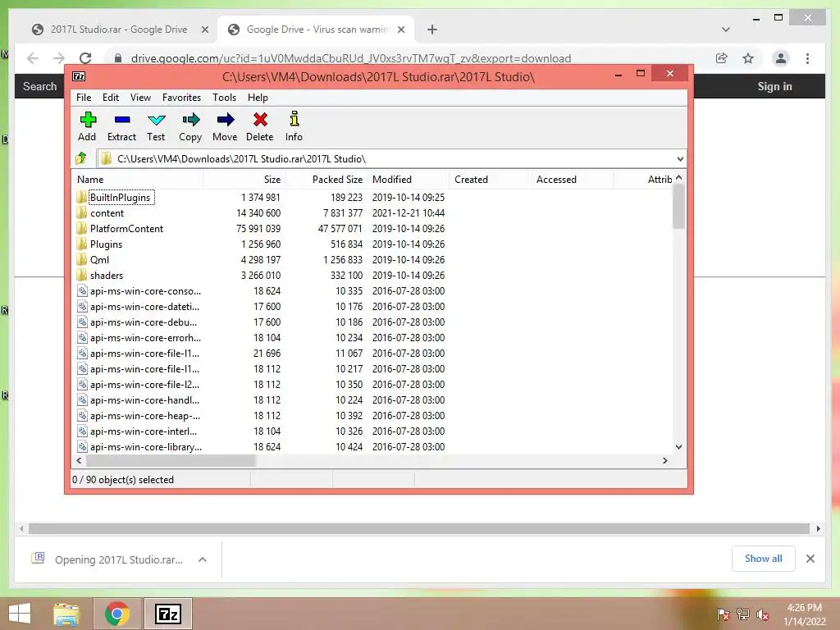Select the api-ms-win-core-conso... file icon
Image resolution: width=840 pixels, height=630 pixels.
coord(82,291)
